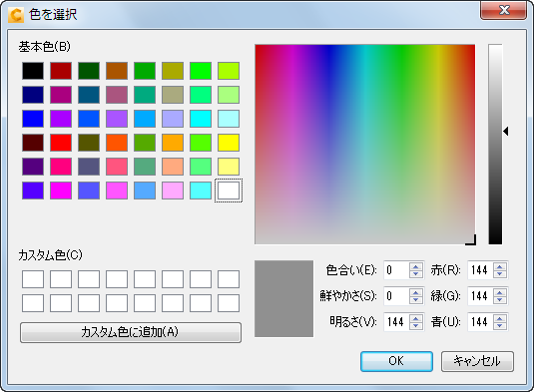Screen dimensions: 534x392
Task: Click the 基本色(B) label
Action: pyautogui.click(x=45, y=47)
